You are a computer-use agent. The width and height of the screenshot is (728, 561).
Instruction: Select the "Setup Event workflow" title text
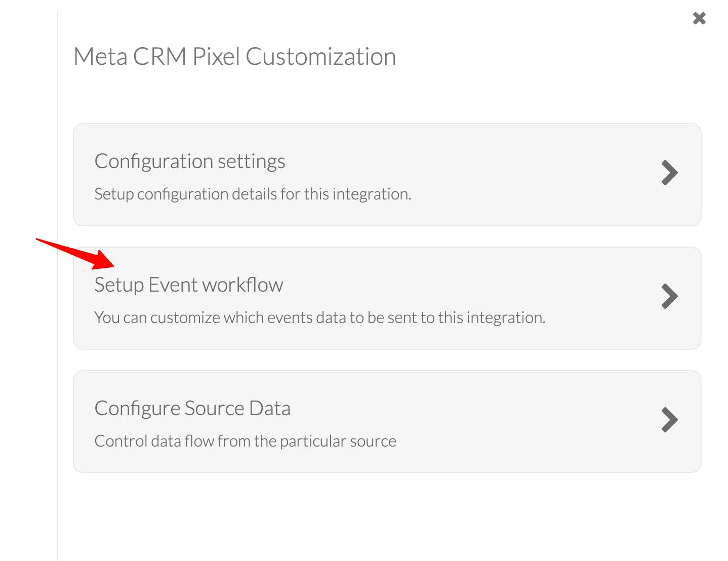(189, 285)
